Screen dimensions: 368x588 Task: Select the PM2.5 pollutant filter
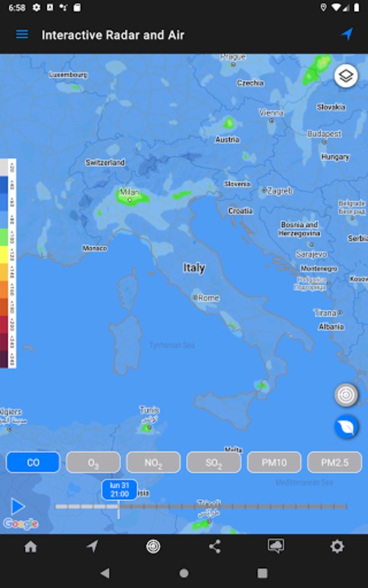[335, 462]
